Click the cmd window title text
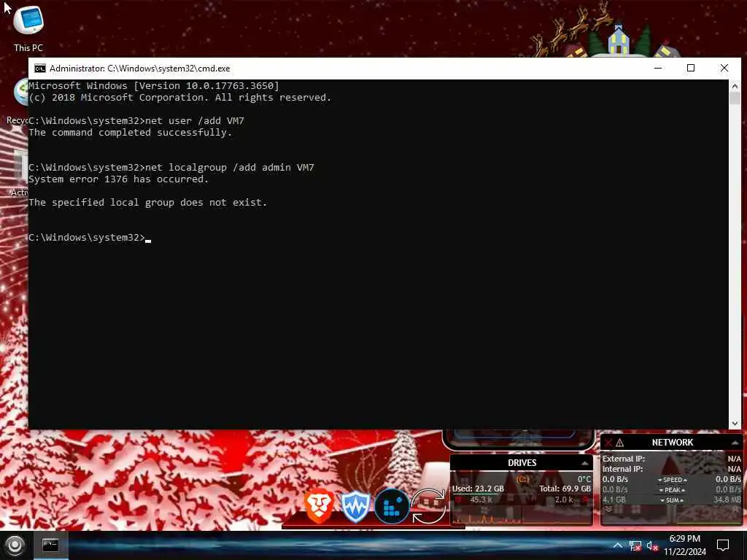The width and height of the screenshot is (747, 560). tap(139, 69)
